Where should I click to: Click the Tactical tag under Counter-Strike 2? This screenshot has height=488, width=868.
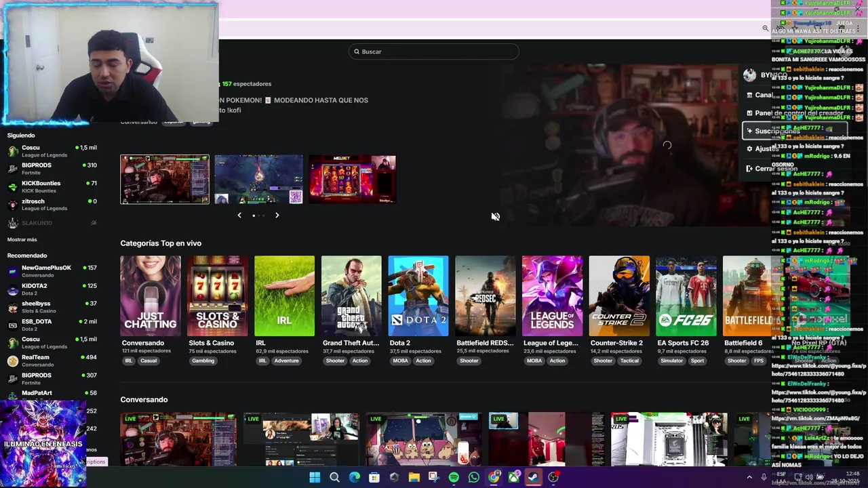click(629, 361)
